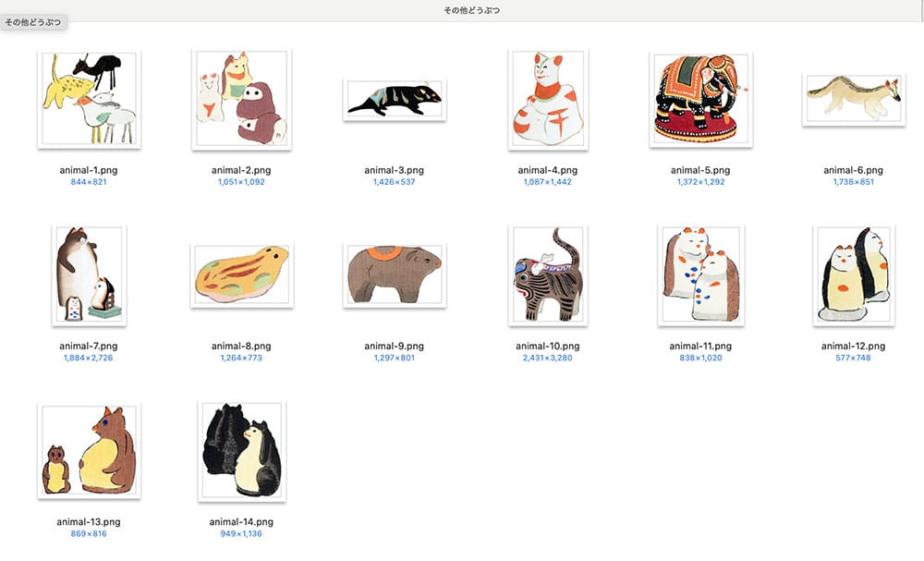Viewport: 924px width, 561px height.
Task: Select the yellow frog image animal-8.png
Action: point(241,275)
